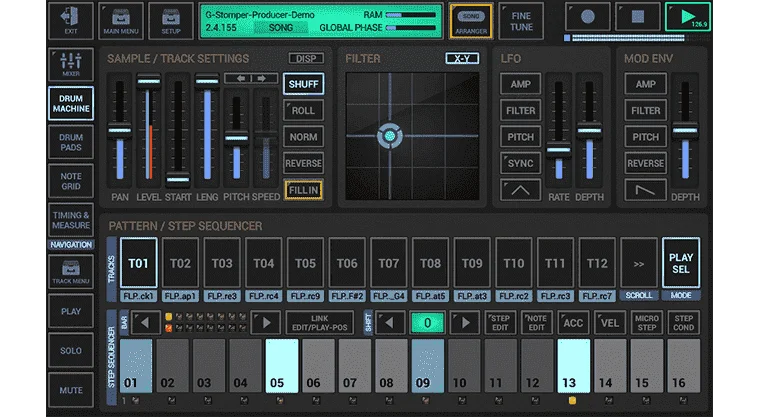Click the LFO RATE slider handle
Viewport: 760px width, 417px height.
(558, 150)
